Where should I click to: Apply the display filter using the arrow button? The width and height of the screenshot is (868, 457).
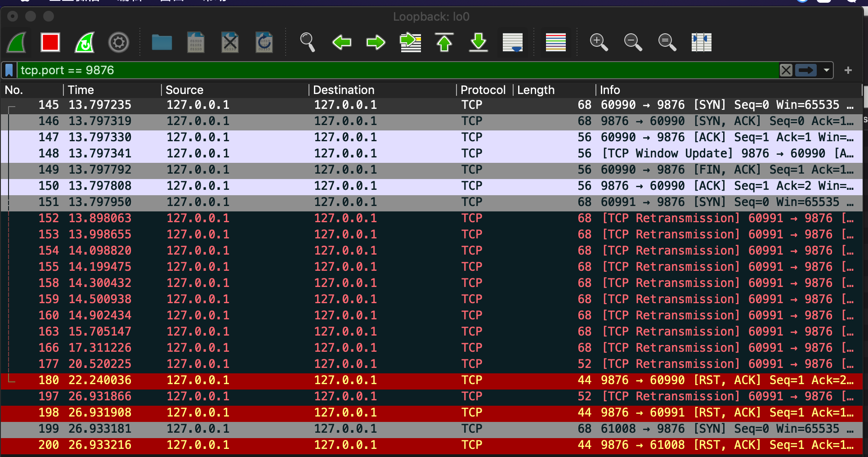pyautogui.click(x=806, y=70)
